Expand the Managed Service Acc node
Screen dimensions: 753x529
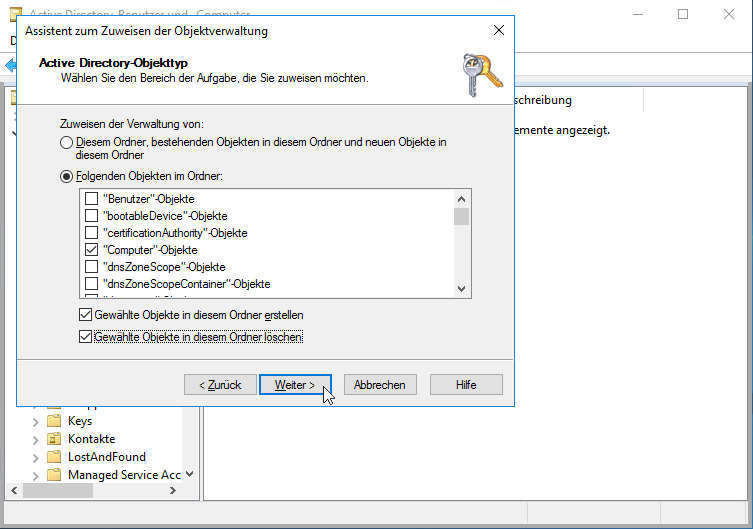(36, 476)
